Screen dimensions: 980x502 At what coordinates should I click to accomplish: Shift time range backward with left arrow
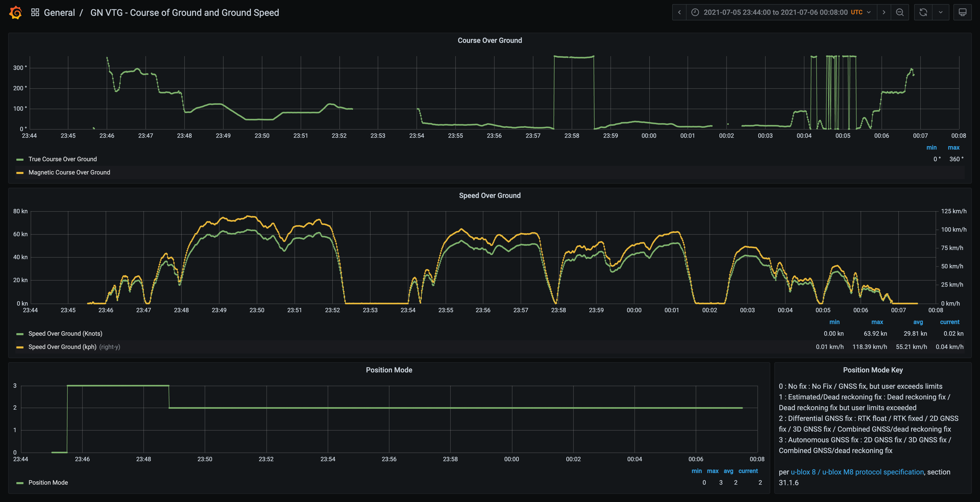(x=679, y=12)
